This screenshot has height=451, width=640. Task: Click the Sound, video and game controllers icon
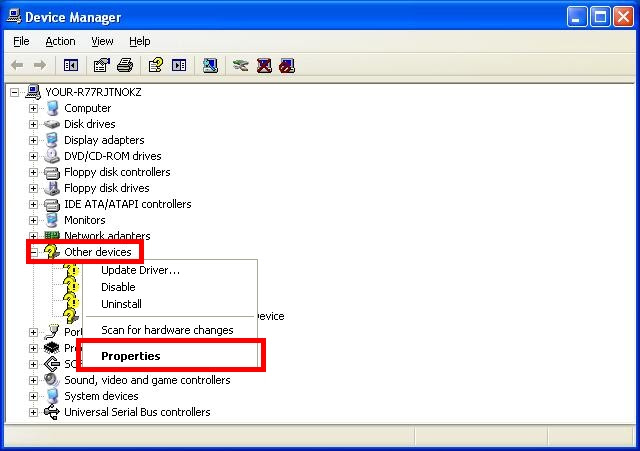point(52,380)
